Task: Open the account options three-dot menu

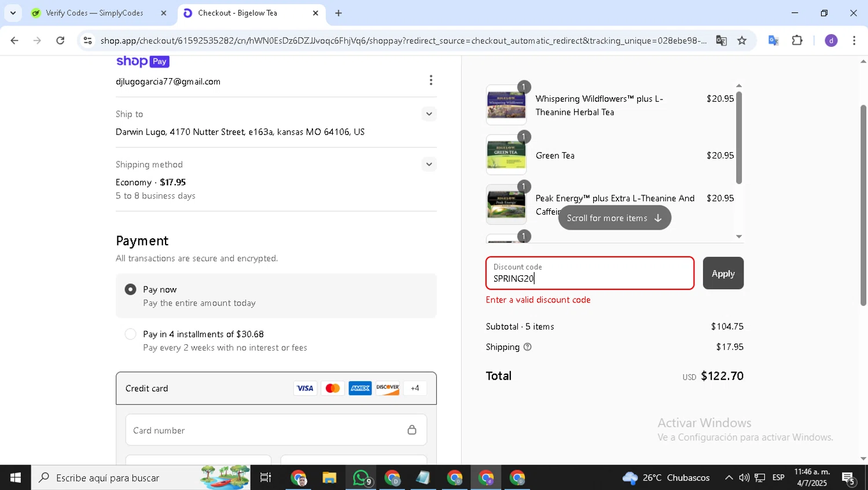Action: tap(431, 80)
